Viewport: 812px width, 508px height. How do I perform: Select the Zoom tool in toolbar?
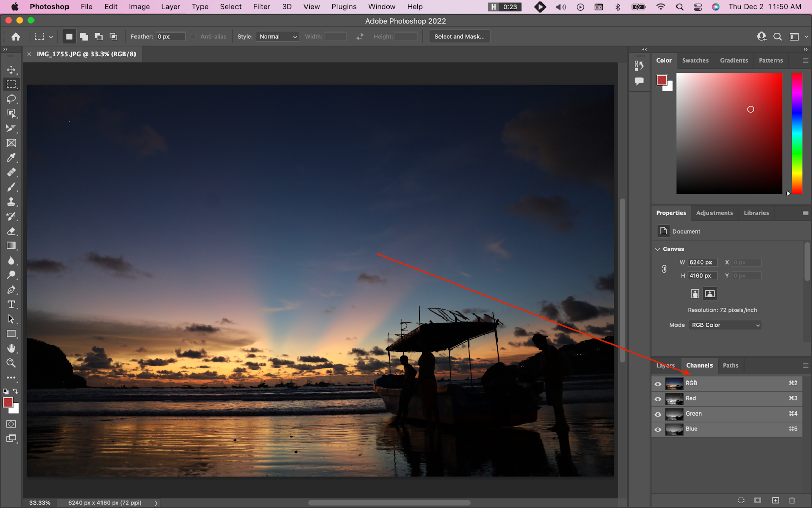[x=11, y=363]
